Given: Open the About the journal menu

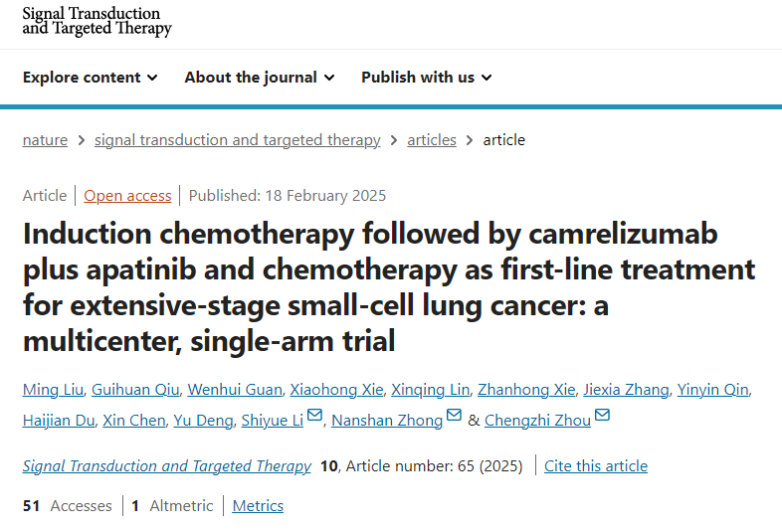Looking at the screenshot, I should pos(259,78).
